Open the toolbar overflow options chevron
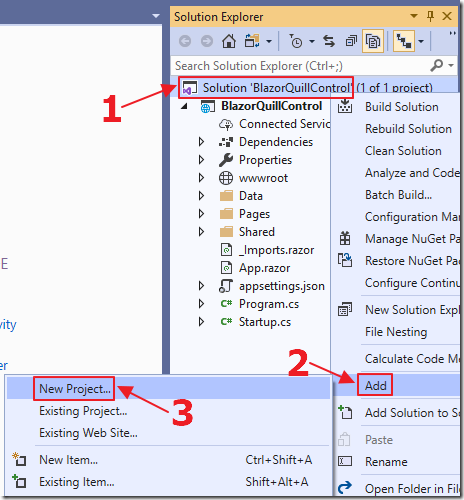 tap(452, 33)
